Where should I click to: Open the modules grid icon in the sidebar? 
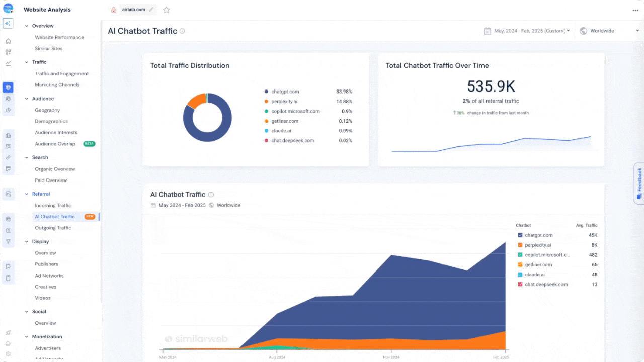(x=8, y=51)
